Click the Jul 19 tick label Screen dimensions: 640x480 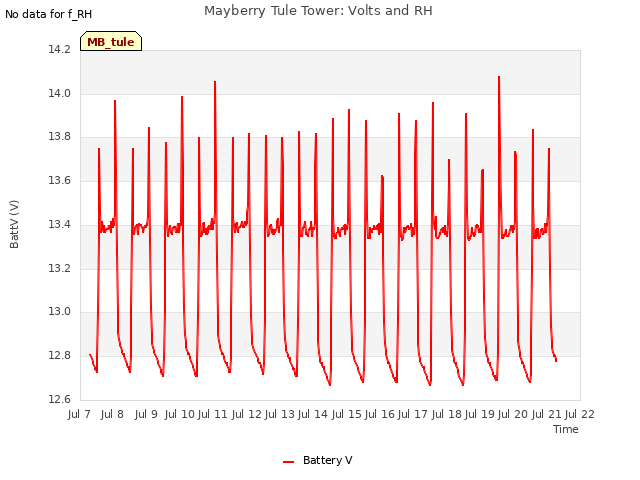tap(480, 414)
